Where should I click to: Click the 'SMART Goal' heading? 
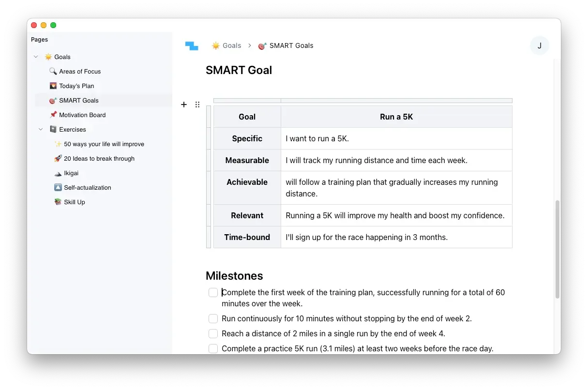[239, 70]
